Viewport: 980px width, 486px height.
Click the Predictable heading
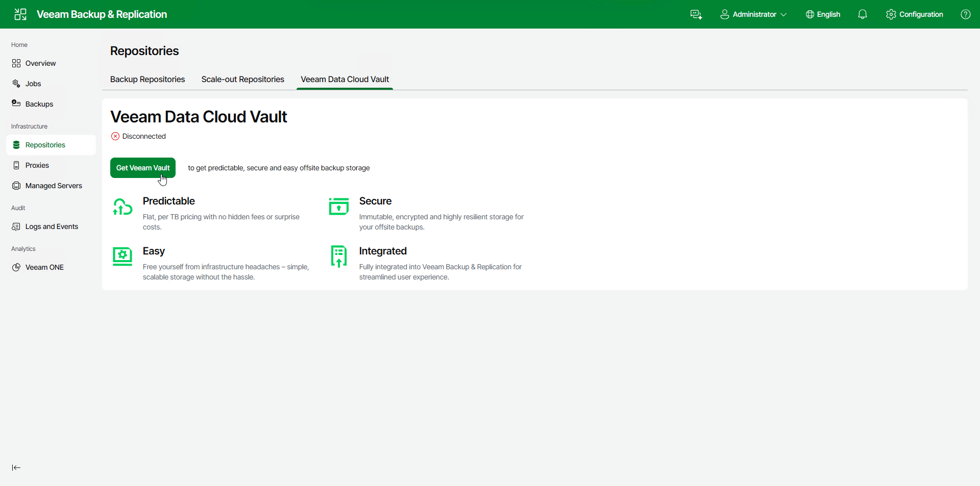point(169,201)
